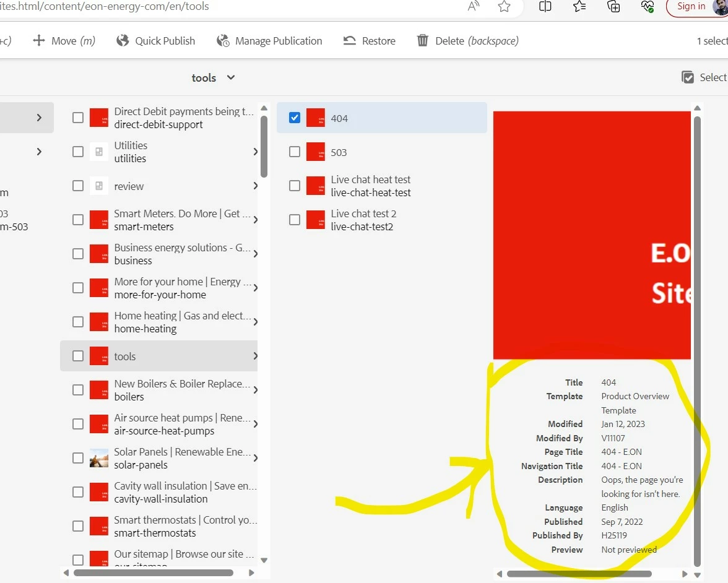The image size is (728, 583).
Task: Click Delete (backspace) button
Action: (x=467, y=40)
